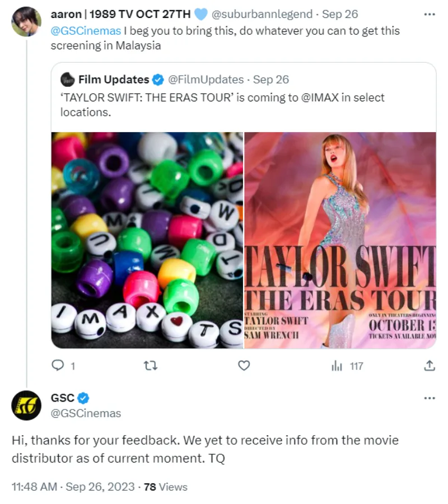Screen dimensions: 448x504
Task: Open the IMAX beads image
Action: [x=147, y=240]
